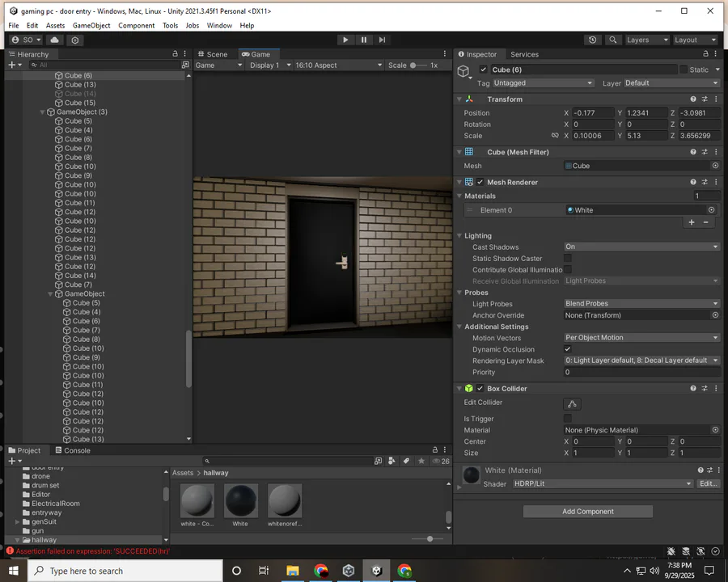Add a material slot with plus
This screenshot has height=582, width=728.
[x=692, y=222]
